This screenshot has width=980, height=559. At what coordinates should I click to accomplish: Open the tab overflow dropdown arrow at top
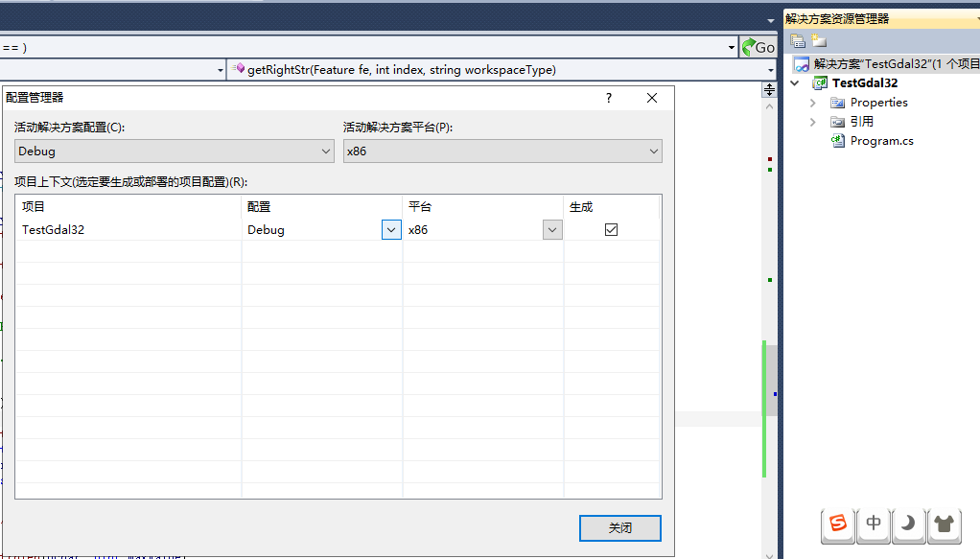[771, 21]
